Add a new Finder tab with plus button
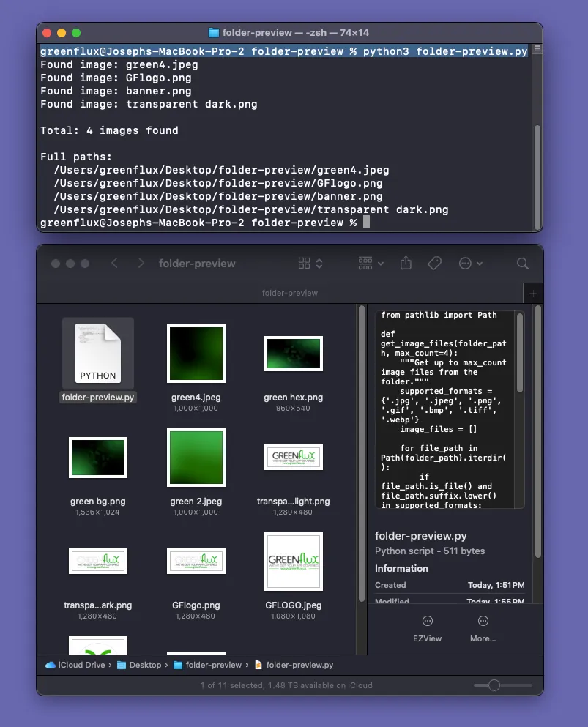Image resolution: width=588 pixels, height=727 pixels. [533, 293]
